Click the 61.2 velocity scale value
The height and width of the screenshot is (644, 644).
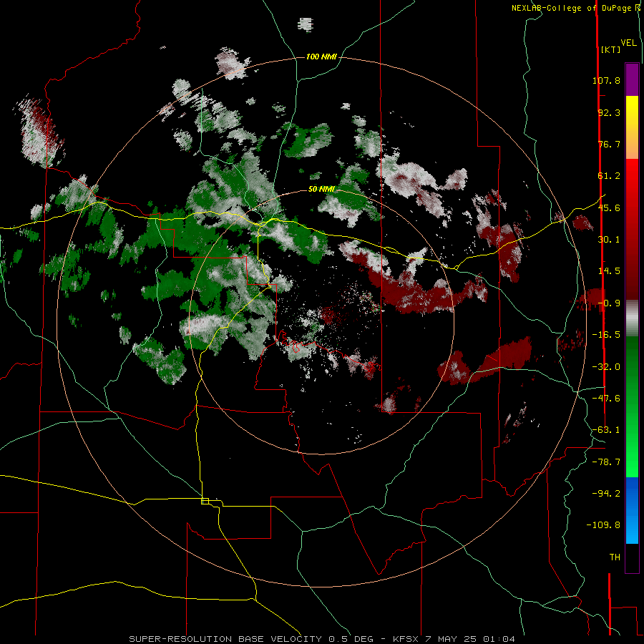(x=609, y=176)
